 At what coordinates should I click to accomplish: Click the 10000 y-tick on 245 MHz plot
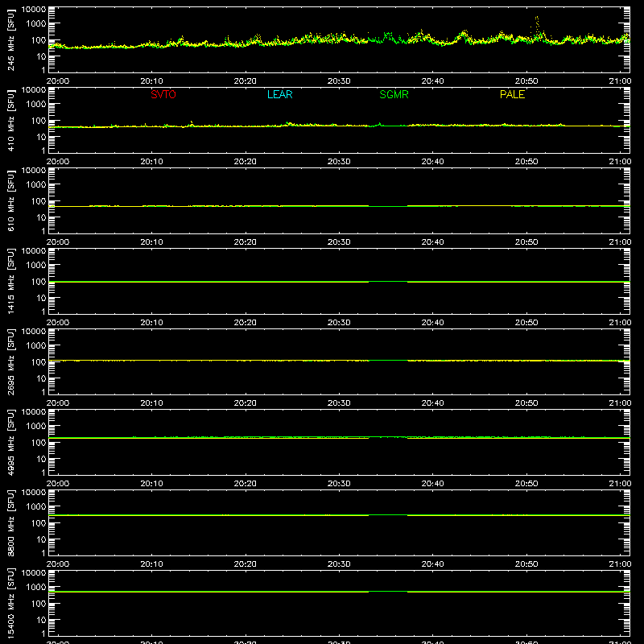(x=34, y=10)
